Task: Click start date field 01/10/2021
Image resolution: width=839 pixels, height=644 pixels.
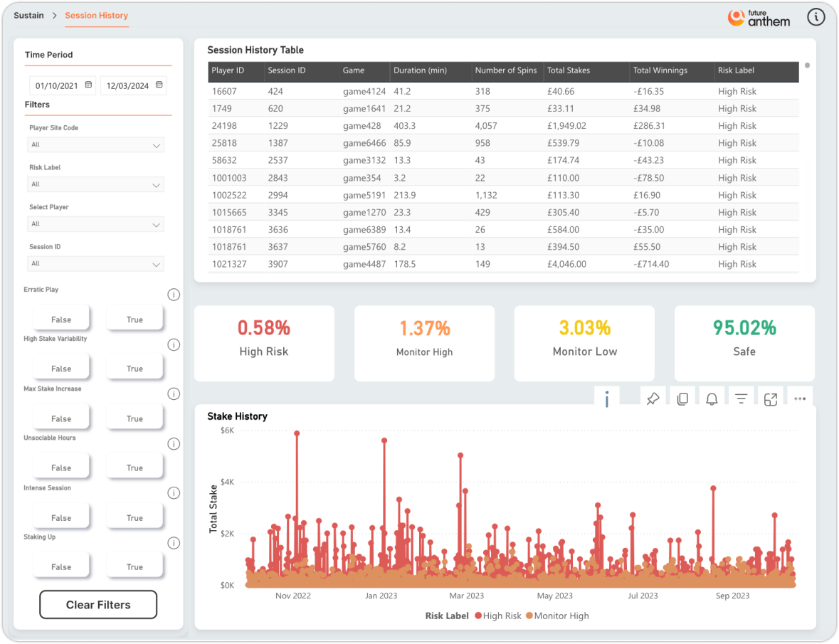Action: tap(62, 85)
